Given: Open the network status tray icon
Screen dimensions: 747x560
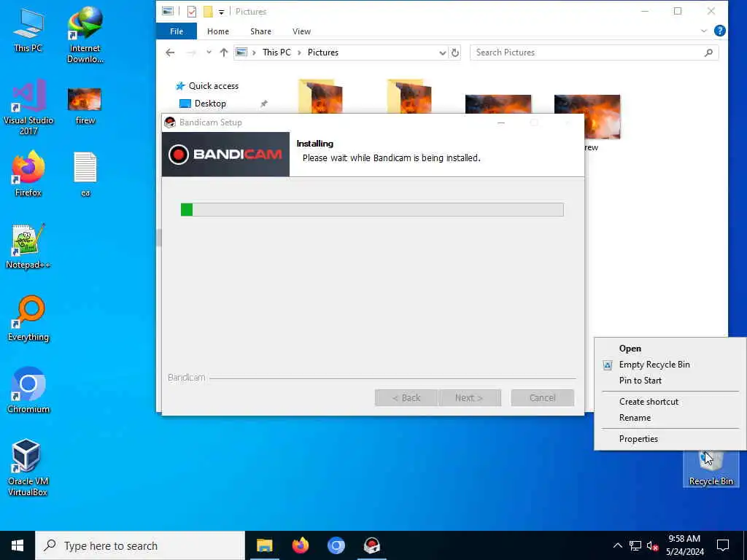Looking at the screenshot, I should click(x=635, y=545).
